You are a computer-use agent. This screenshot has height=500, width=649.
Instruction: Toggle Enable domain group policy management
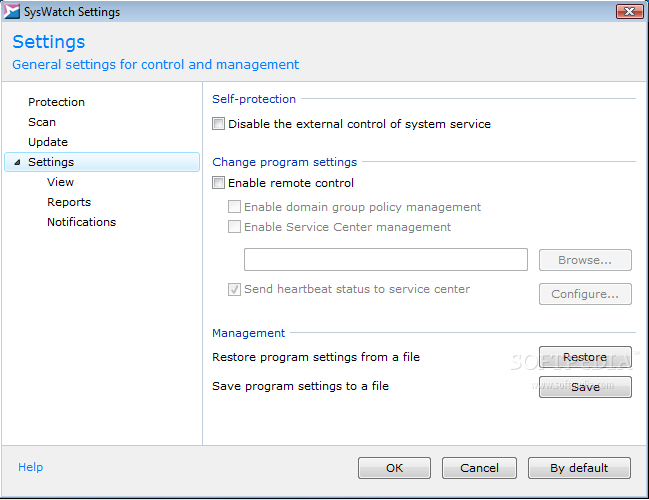tap(234, 207)
